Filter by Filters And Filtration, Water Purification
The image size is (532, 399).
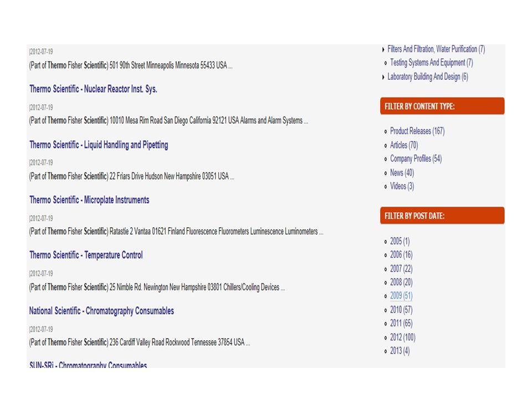[x=436, y=49]
